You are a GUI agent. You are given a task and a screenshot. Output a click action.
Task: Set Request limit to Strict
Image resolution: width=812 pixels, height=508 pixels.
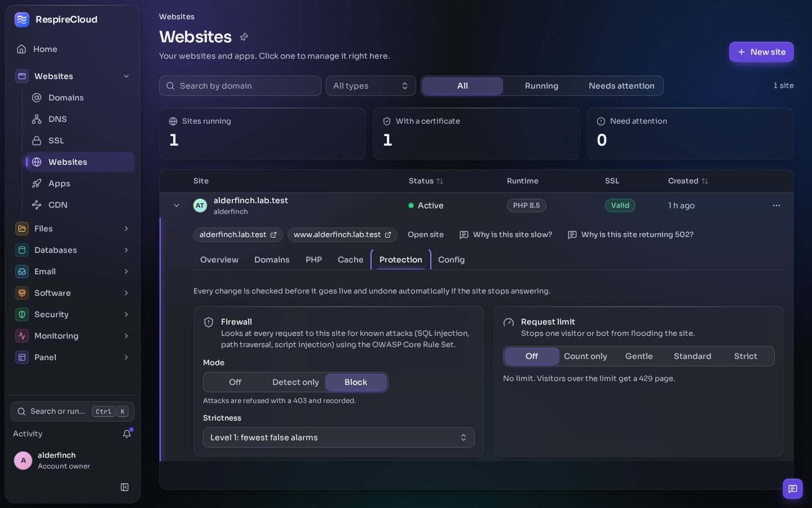click(745, 356)
